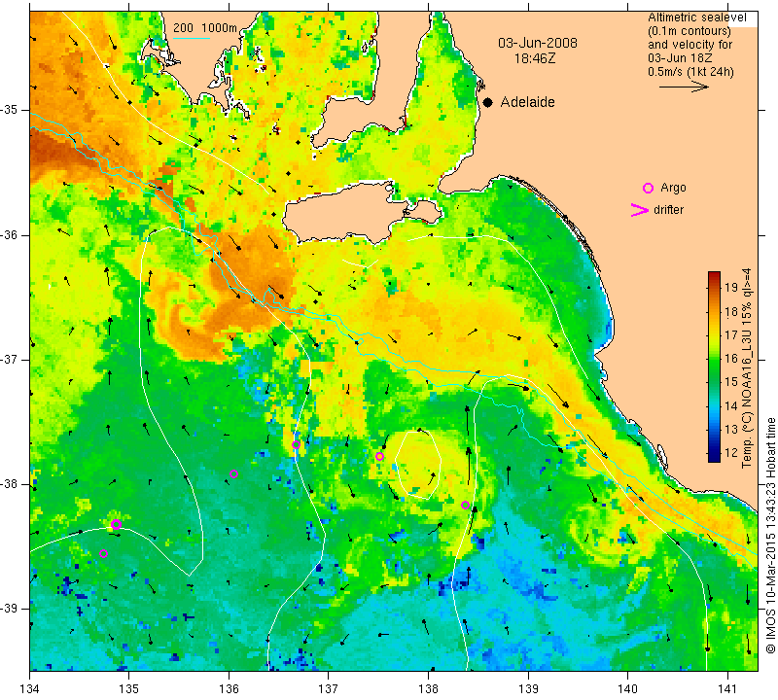Click the cyan isobath legend line
This screenshot has height=700, width=778.
[x=191, y=38]
